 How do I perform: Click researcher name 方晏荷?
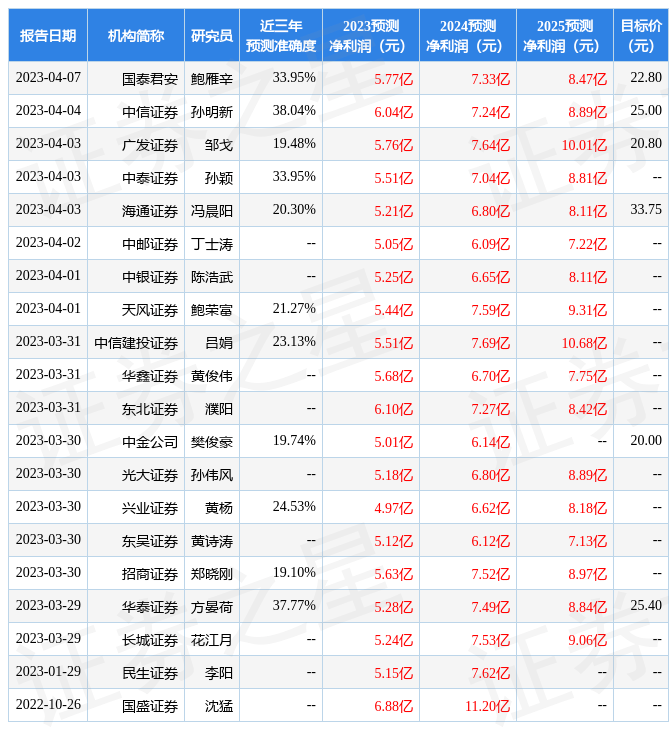(212, 607)
